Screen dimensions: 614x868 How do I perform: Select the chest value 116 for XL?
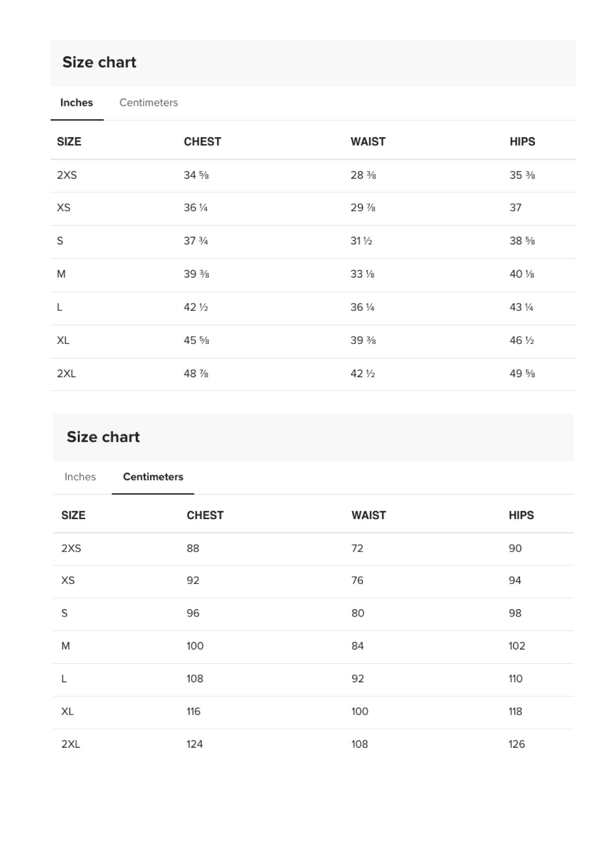click(193, 711)
